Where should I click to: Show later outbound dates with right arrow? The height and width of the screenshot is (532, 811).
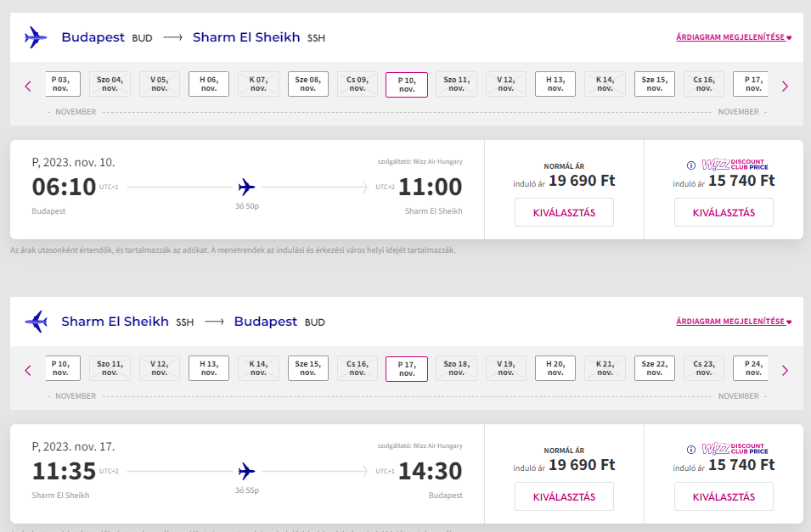tap(785, 87)
